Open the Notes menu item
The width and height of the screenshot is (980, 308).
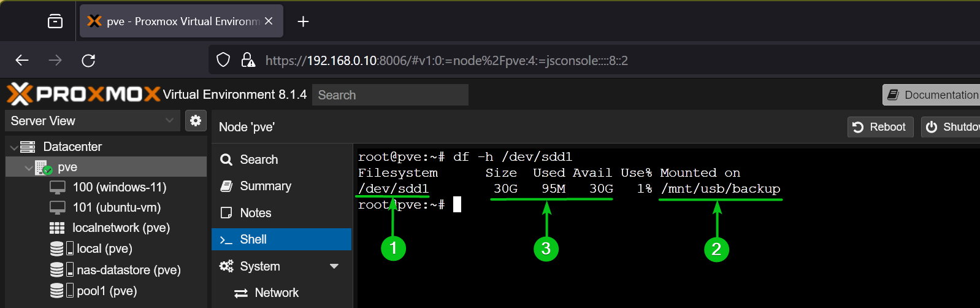[x=281, y=213]
